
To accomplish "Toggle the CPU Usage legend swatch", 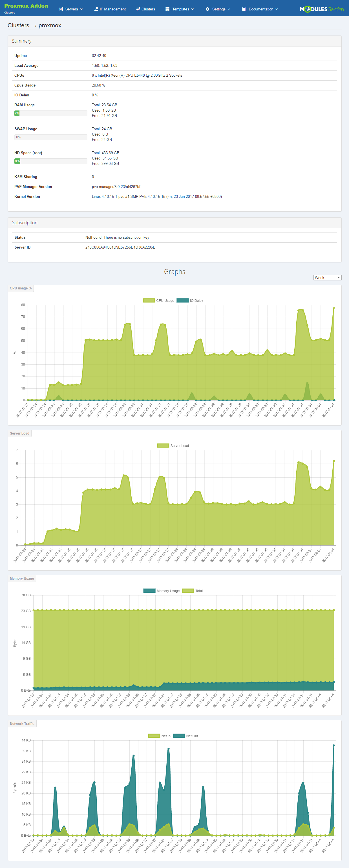I will [x=149, y=301].
